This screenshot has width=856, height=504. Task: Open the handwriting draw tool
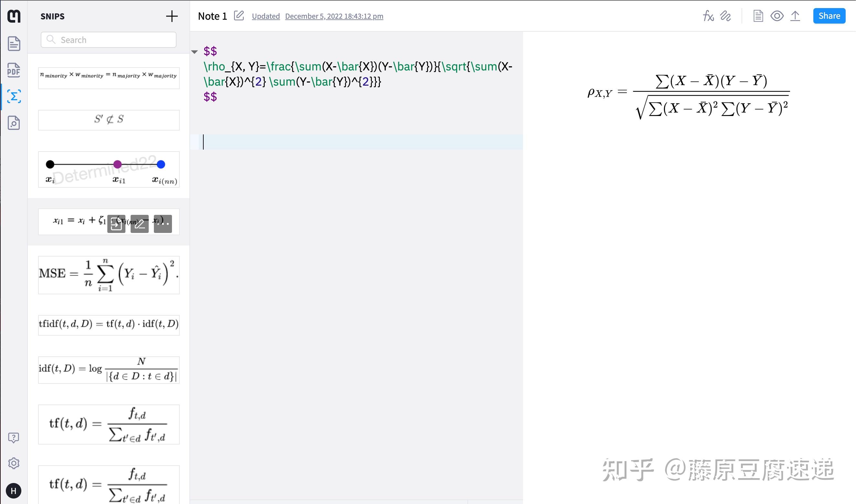725,16
